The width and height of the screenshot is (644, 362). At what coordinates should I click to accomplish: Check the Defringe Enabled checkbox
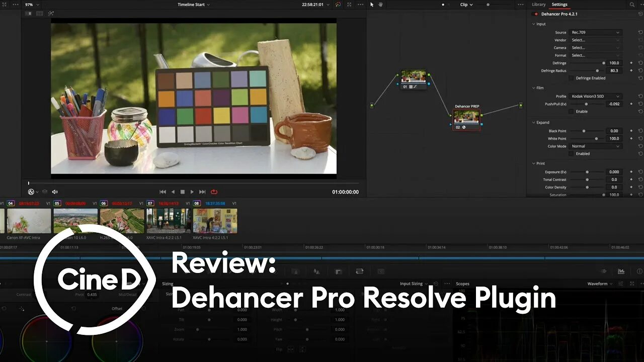(571, 78)
